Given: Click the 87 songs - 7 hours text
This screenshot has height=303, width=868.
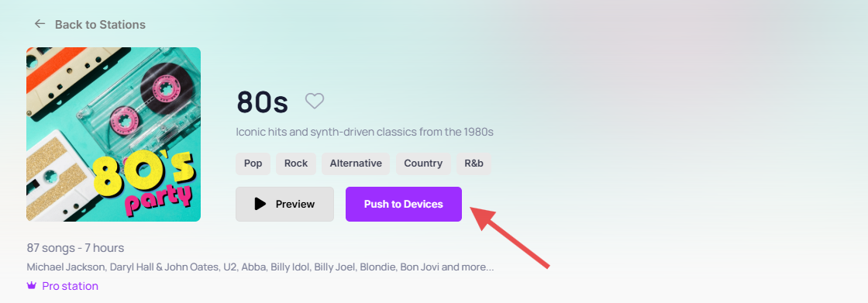Looking at the screenshot, I should tap(75, 248).
